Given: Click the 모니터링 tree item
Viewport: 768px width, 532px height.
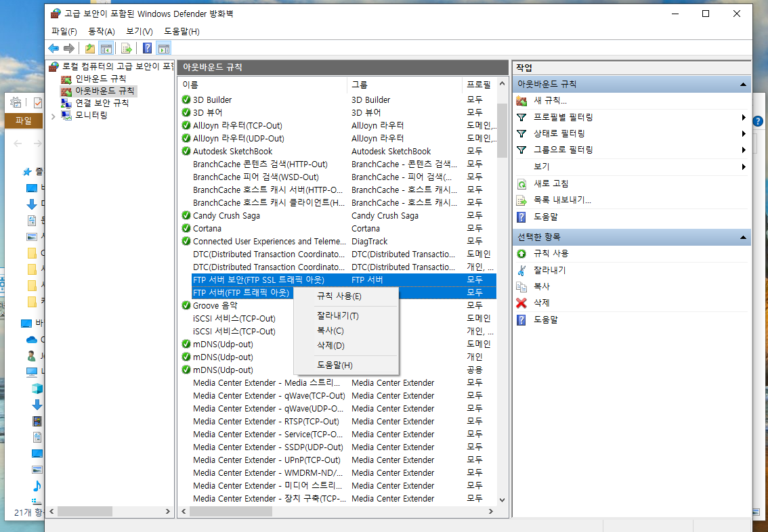Looking at the screenshot, I should click(x=91, y=115).
